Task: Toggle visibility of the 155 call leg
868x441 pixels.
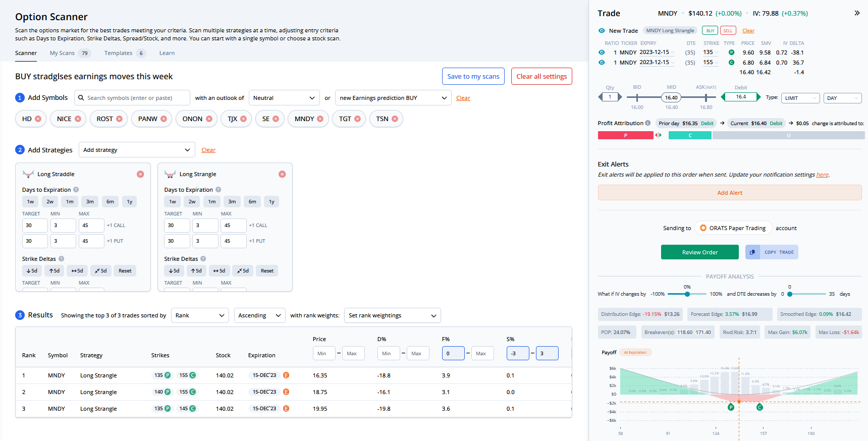Action: (602, 63)
